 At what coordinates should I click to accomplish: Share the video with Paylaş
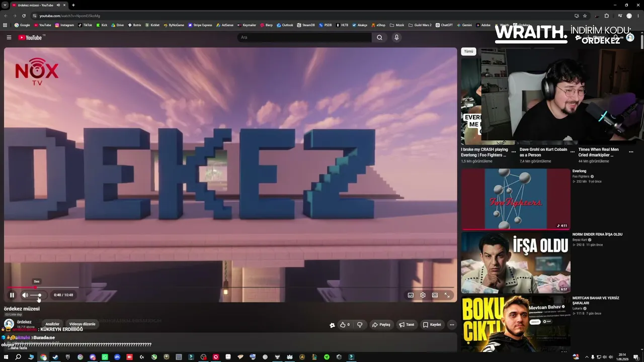(x=381, y=325)
